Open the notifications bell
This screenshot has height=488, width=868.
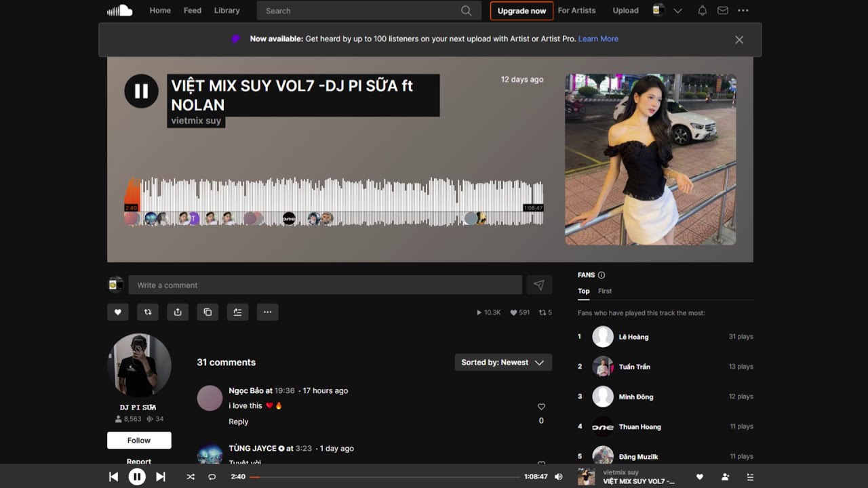tap(703, 10)
